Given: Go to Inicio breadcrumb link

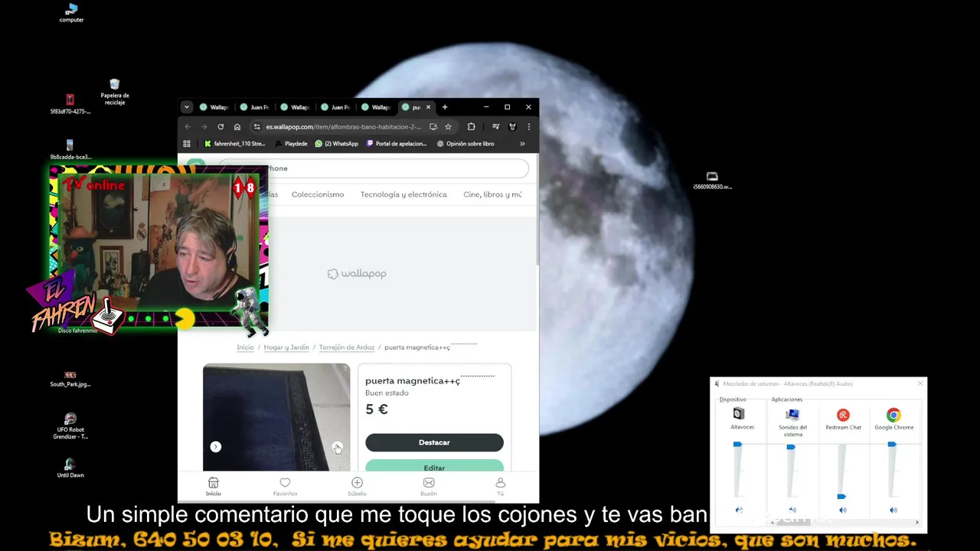Looking at the screenshot, I should point(245,347).
